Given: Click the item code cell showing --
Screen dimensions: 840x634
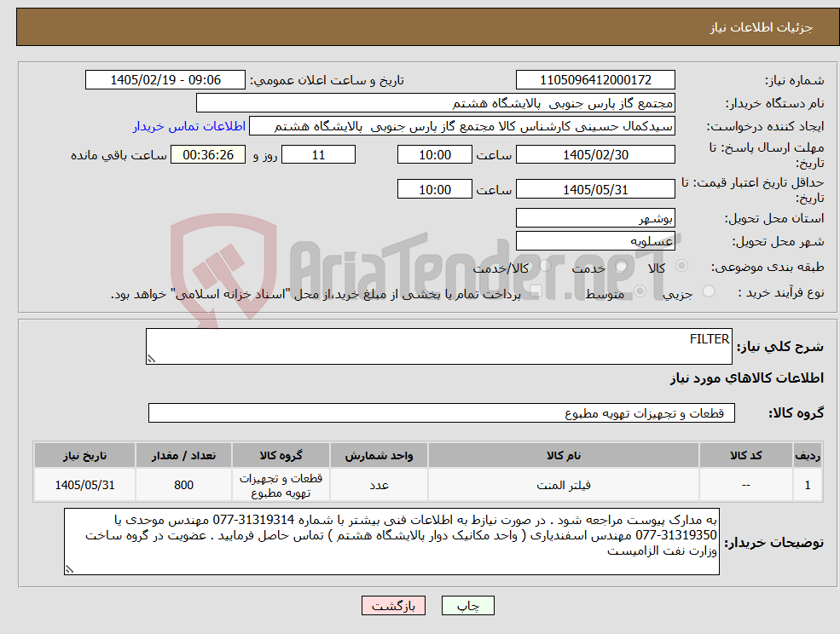Looking at the screenshot, I should click(x=745, y=485).
